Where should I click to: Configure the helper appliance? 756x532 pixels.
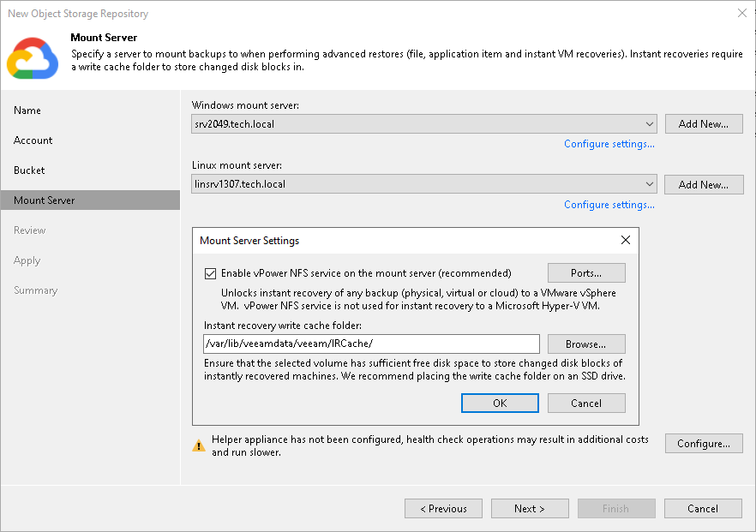(x=704, y=444)
